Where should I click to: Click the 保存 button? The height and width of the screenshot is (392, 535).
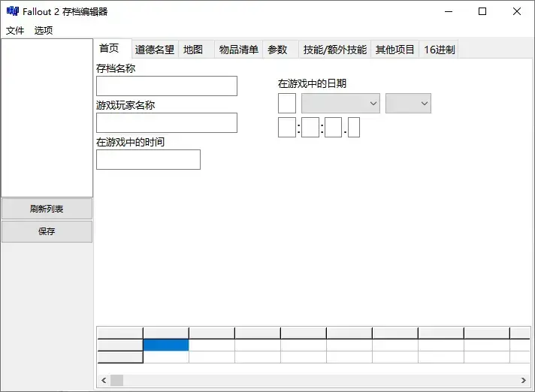coord(47,231)
